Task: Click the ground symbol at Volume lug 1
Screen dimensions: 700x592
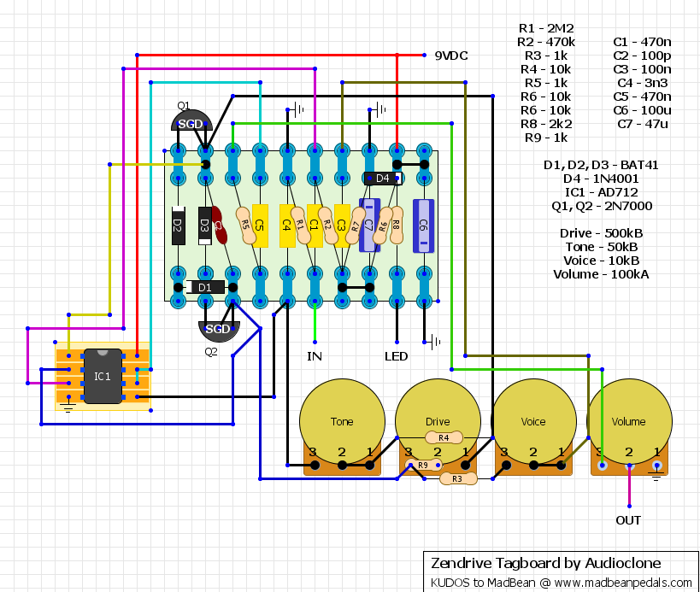Action: pos(656,477)
